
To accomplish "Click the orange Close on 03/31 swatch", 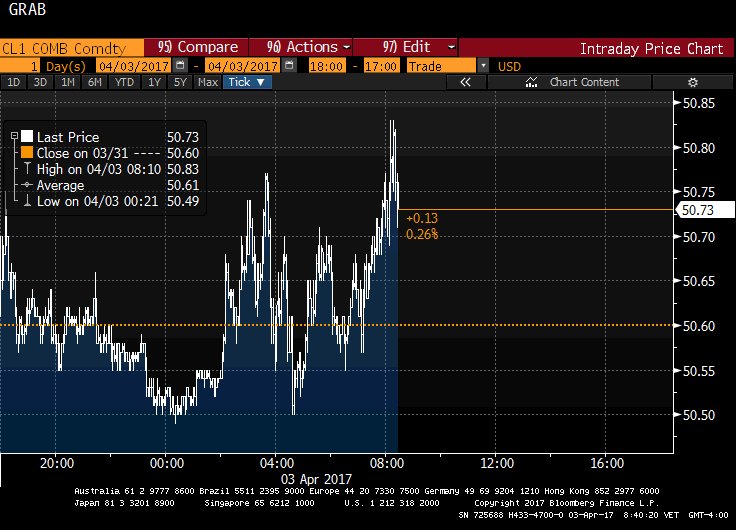I will point(27,153).
